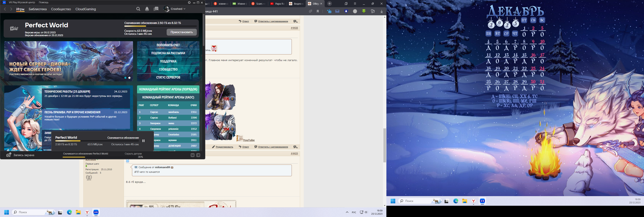Show hidden system tray icons chevron
Screen dimensions: 644x217
[x=347, y=212]
